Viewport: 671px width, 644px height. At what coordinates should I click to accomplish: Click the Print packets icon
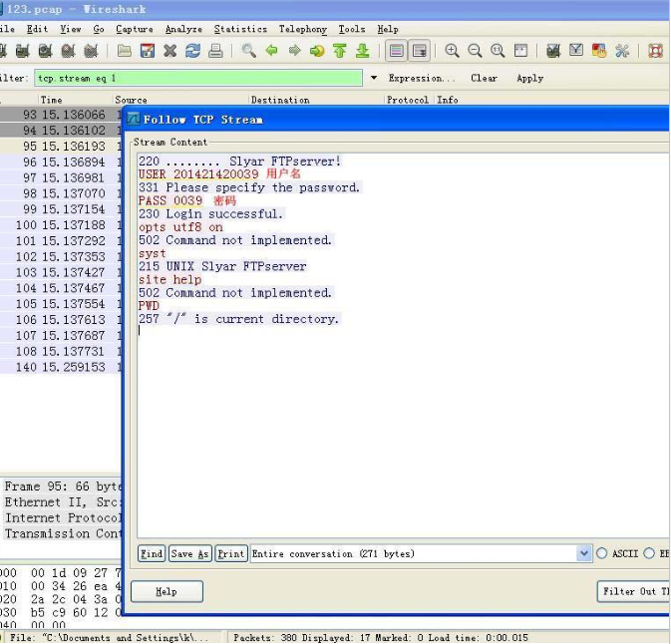coord(215,51)
